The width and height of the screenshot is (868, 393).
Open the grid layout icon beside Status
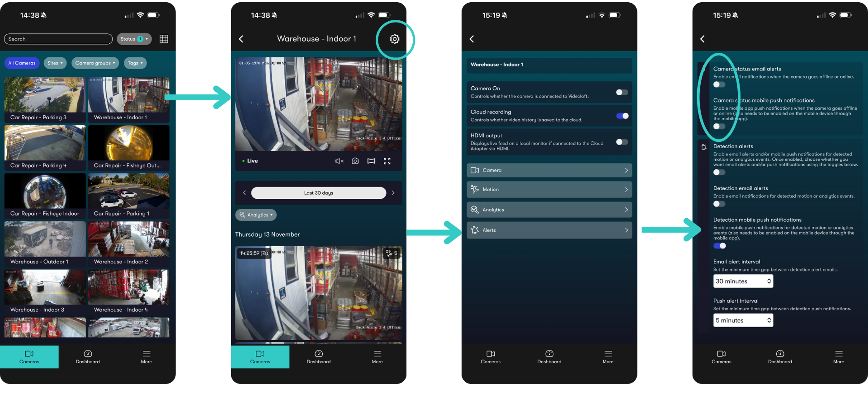(x=164, y=39)
